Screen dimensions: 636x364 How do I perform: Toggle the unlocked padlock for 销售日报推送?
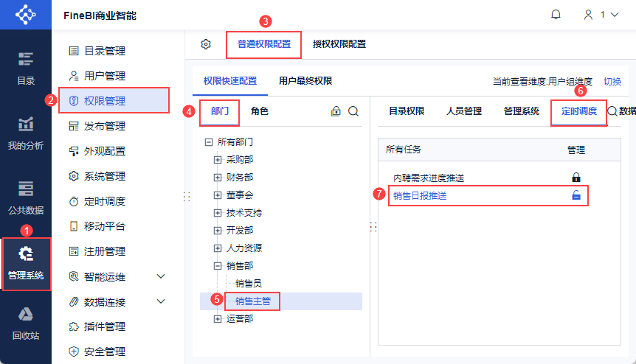576,195
